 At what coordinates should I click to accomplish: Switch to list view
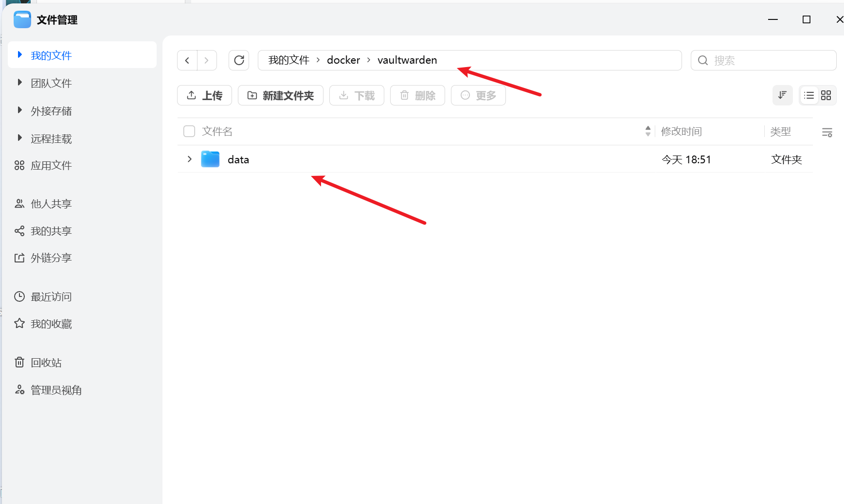(x=809, y=95)
